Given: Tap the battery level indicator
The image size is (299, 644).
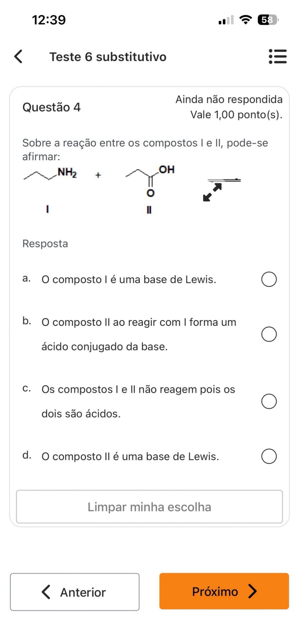Looking at the screenshot, I should 268,20.
